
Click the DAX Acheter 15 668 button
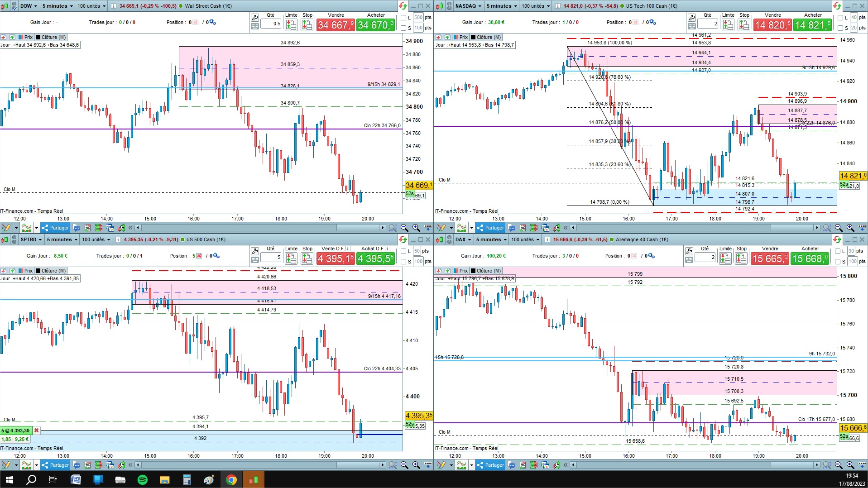(x=810, y=258)
